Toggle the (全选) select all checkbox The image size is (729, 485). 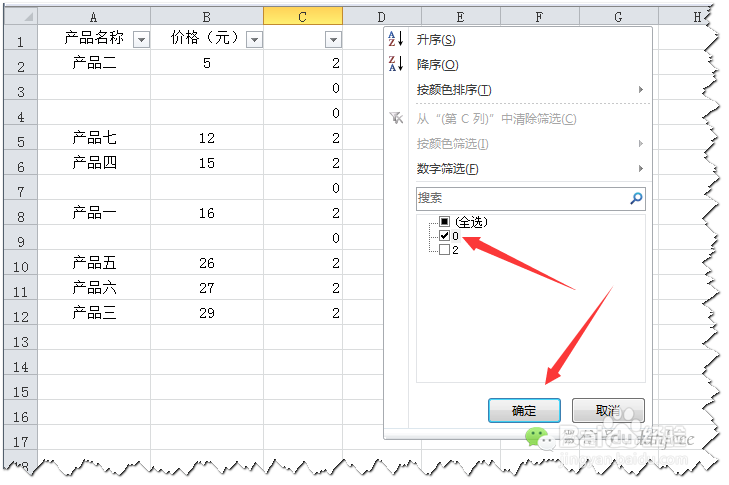[x=444, y=221]
